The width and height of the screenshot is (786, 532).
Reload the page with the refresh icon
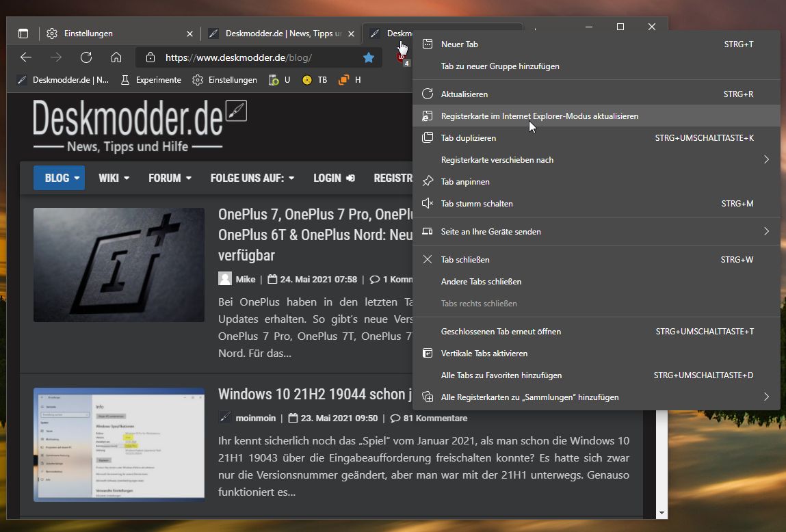[86, 57]
